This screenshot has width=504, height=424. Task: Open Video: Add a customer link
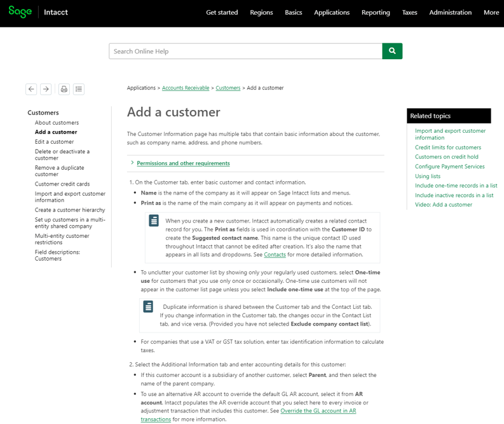point(443,205)
